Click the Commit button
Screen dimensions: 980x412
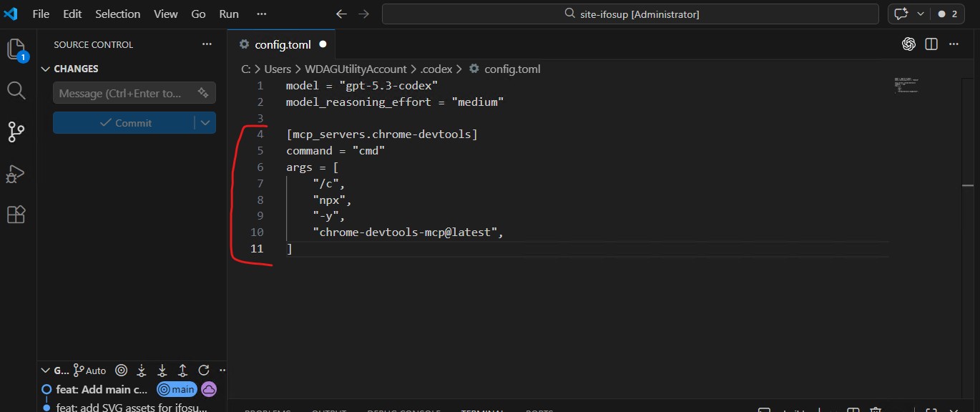pos(124,122)
